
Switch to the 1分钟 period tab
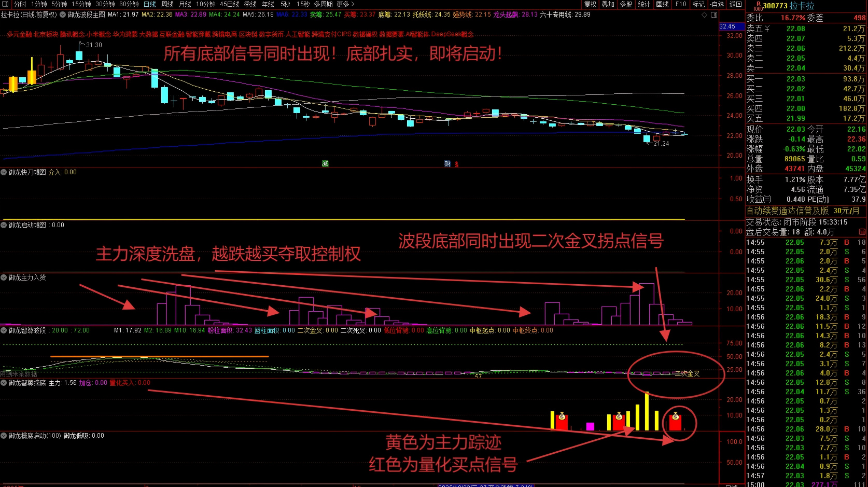(39, 4)
